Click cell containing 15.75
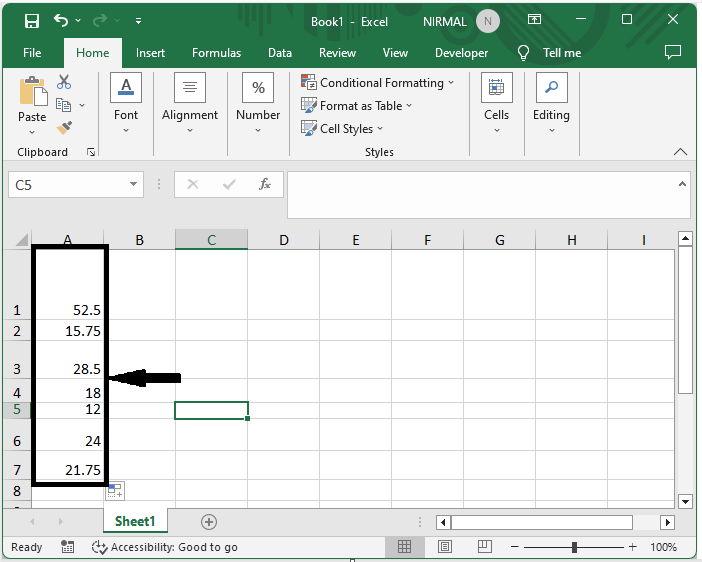Viewport: 702px width, 562px height. pos(70,330)
